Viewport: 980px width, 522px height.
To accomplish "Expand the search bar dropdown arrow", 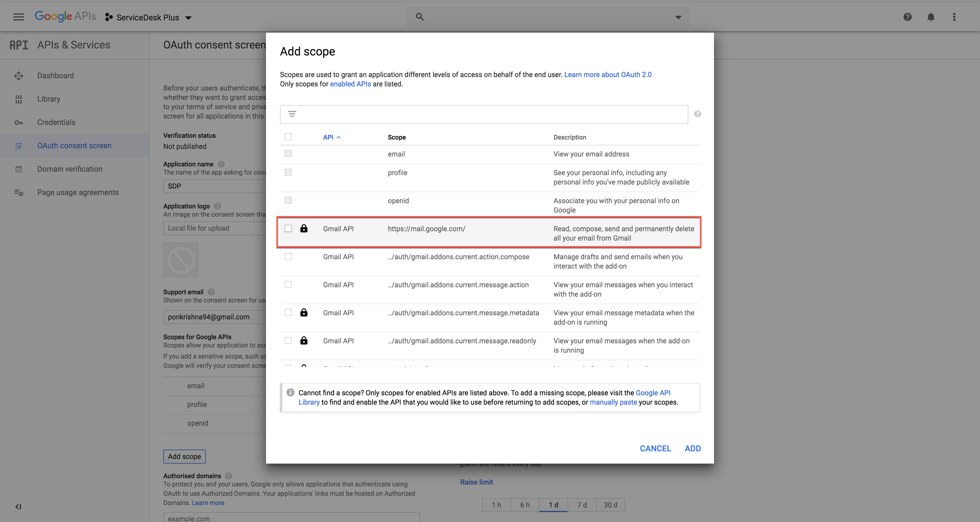I will (678, 17).
